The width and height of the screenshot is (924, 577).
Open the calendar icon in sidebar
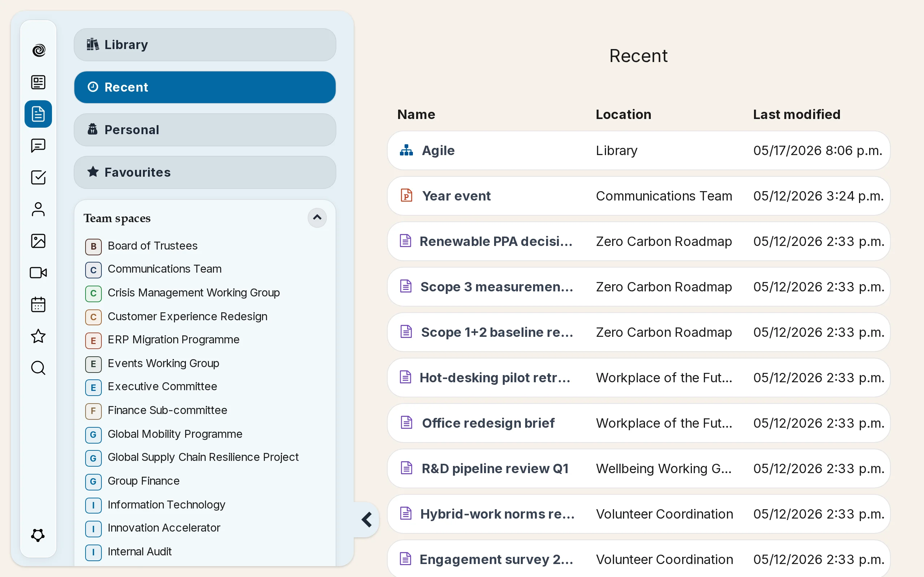tap(38, 304)
